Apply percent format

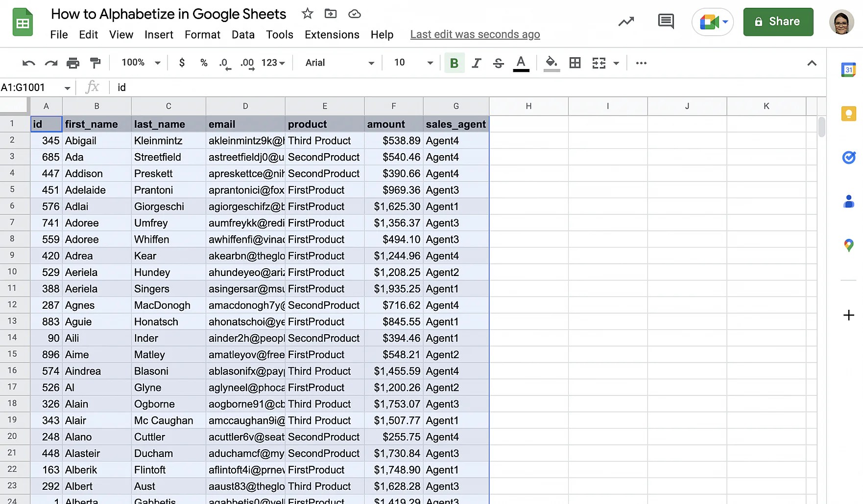[204, 63]
